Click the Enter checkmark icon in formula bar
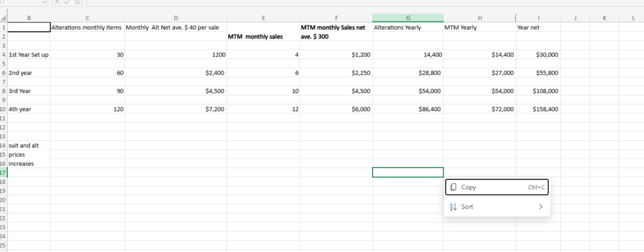The width and height of the screenshot is (644, 252). (x=67, y=3)
